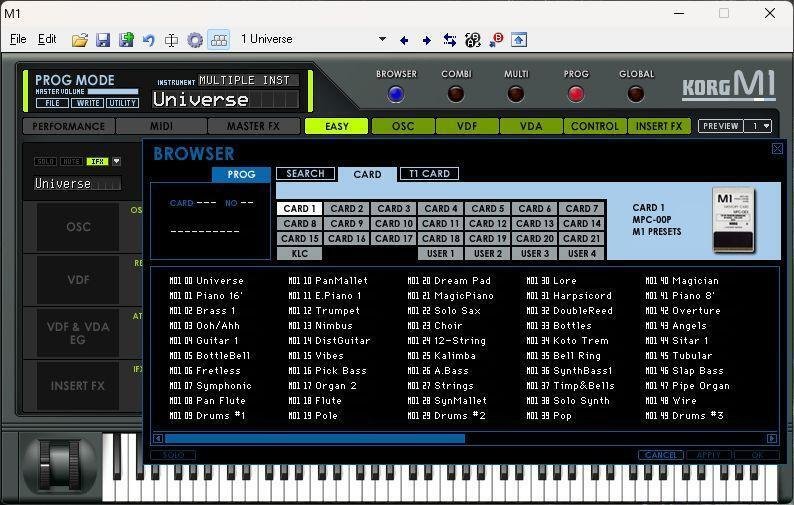Click the rename text-cursor toolbar icon
This screenshot has height=505, width=794.
coord(171,40)
